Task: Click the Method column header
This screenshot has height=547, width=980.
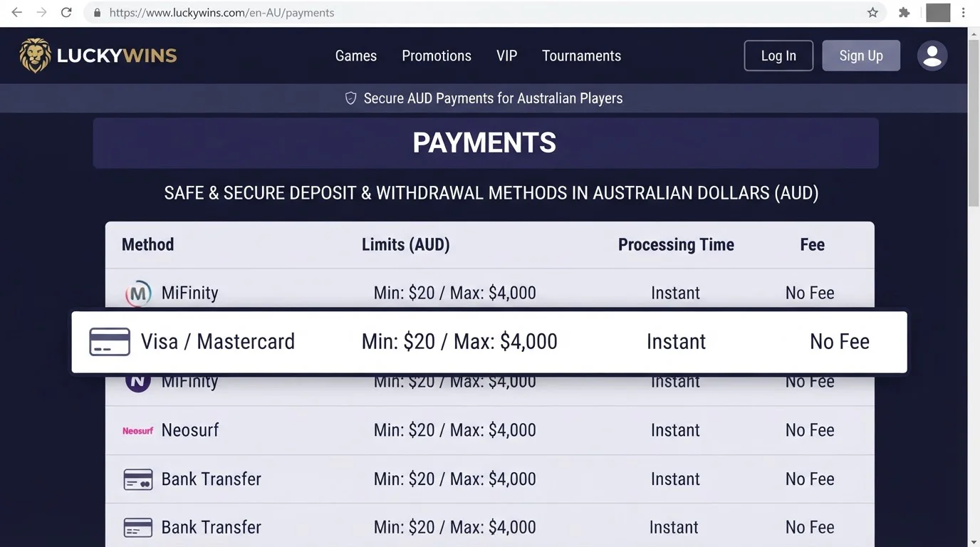Action: click(x=147, y=244)
